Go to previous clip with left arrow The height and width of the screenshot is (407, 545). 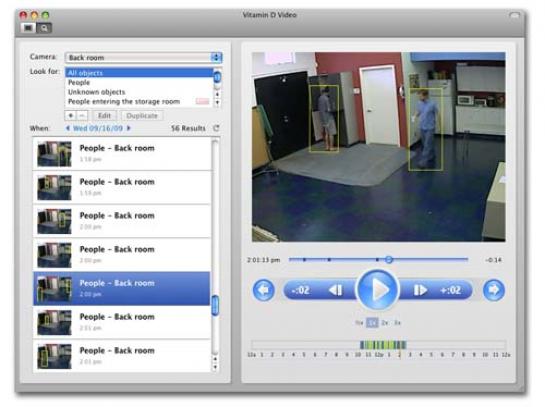coord(264,290)
